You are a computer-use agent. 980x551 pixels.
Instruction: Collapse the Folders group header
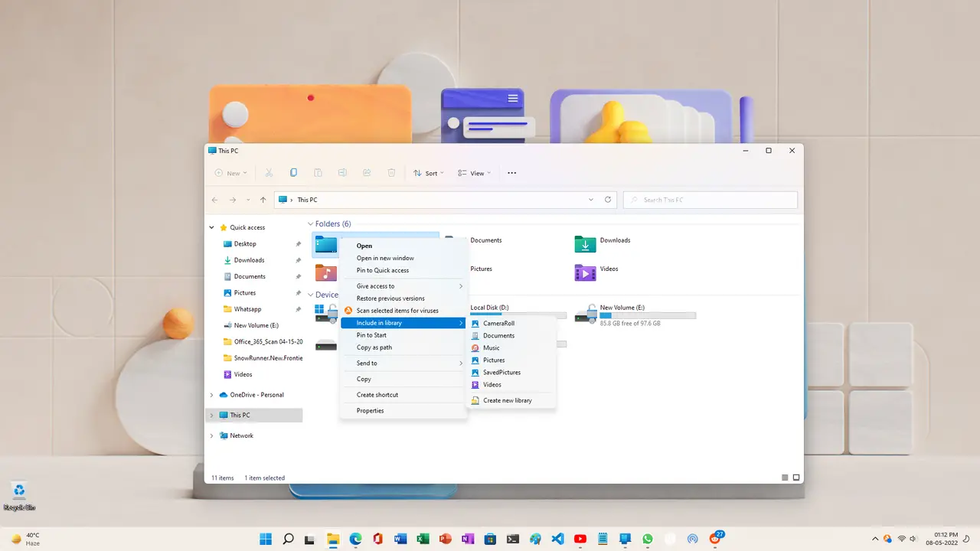(x=310, y=224)
